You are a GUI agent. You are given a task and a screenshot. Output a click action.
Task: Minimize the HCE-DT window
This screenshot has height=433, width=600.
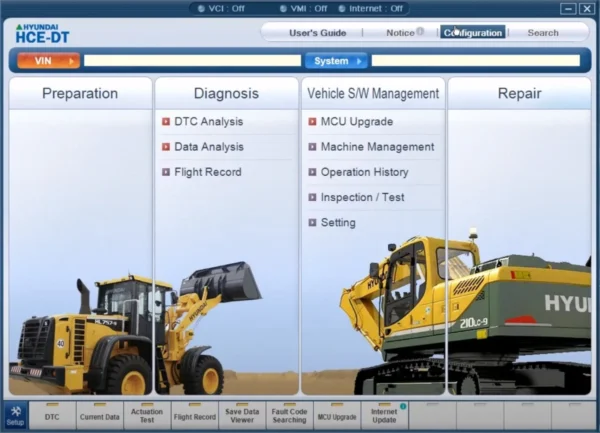[568, 8]
